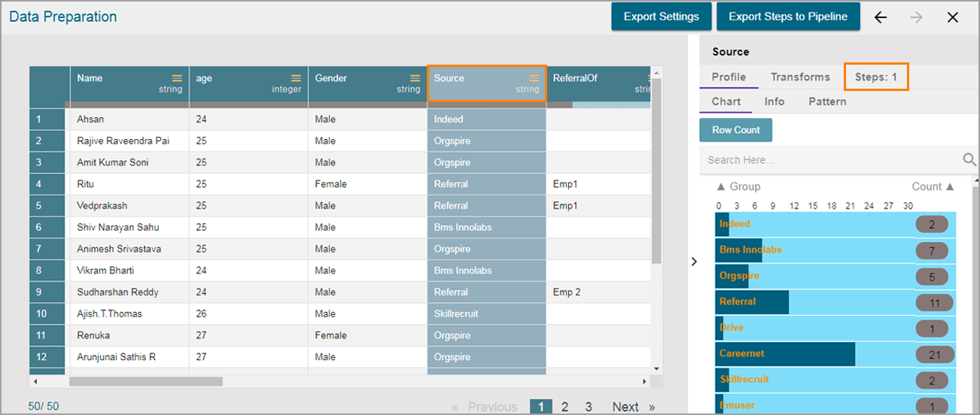Sort chart by Group ascending arrow
The image size is (980, 415).
pos(720,186)
